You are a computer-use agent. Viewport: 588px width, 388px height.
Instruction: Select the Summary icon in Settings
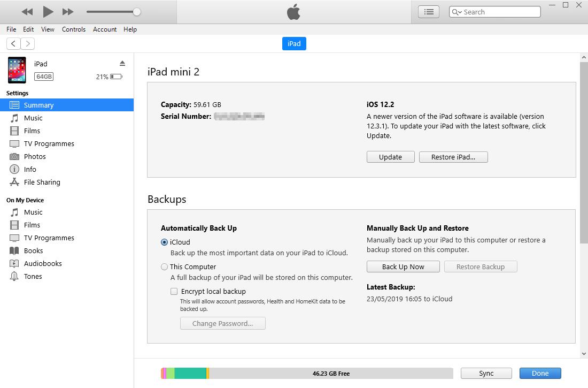click(14, 105)
